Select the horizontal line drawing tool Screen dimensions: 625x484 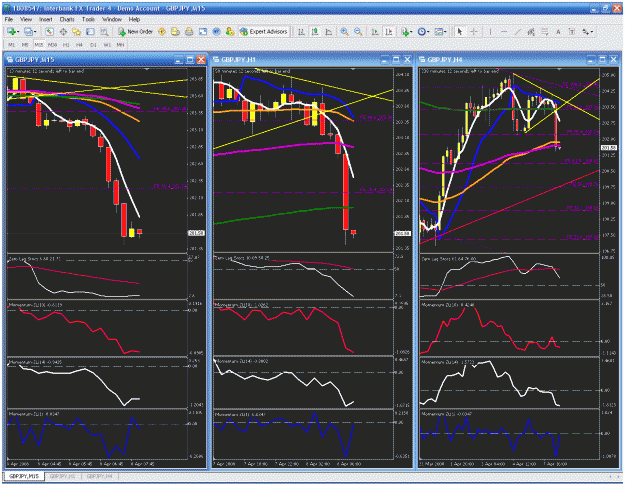click(504, 31)
